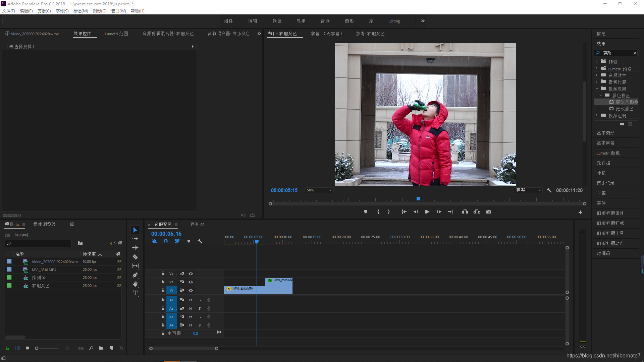Show overflow workspaces chevron
The height and width of the screenshot is (362, 644).
(x=423, y=21)
